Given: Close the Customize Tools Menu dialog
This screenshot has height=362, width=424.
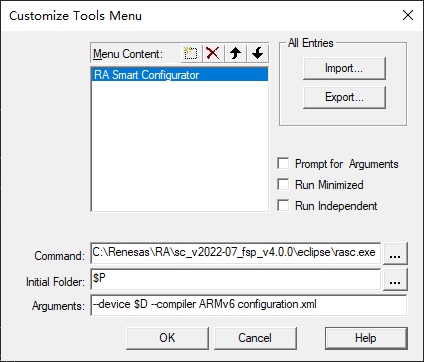Looking at the screenshot, I should click(408, 15).
